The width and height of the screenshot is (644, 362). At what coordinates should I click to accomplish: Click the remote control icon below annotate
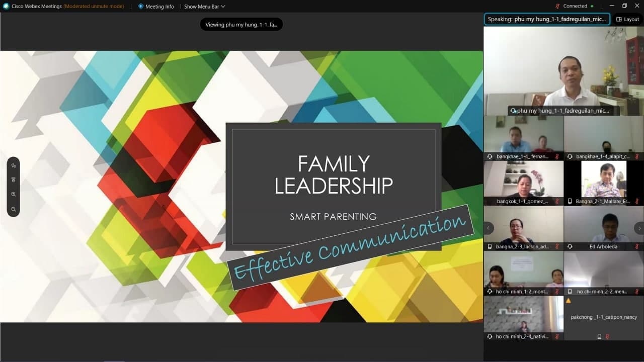pyautogui.click(x=14, y=179)
